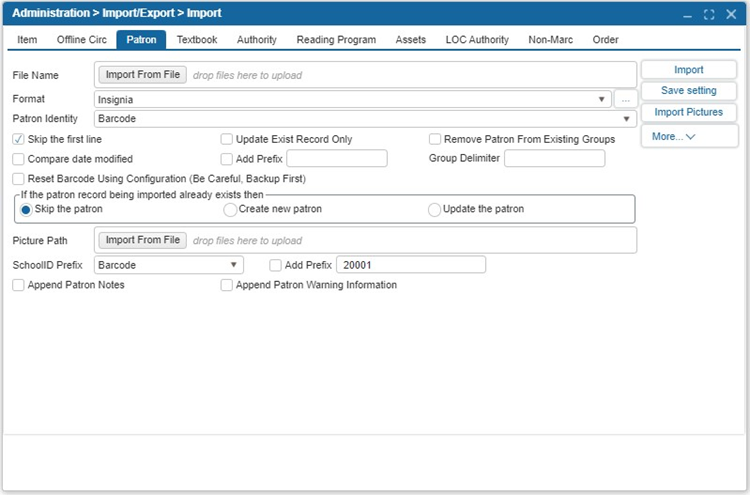This screenshot has width=750, height=495.
Task: Close the Import window
Action: click(x=730, y=14)
